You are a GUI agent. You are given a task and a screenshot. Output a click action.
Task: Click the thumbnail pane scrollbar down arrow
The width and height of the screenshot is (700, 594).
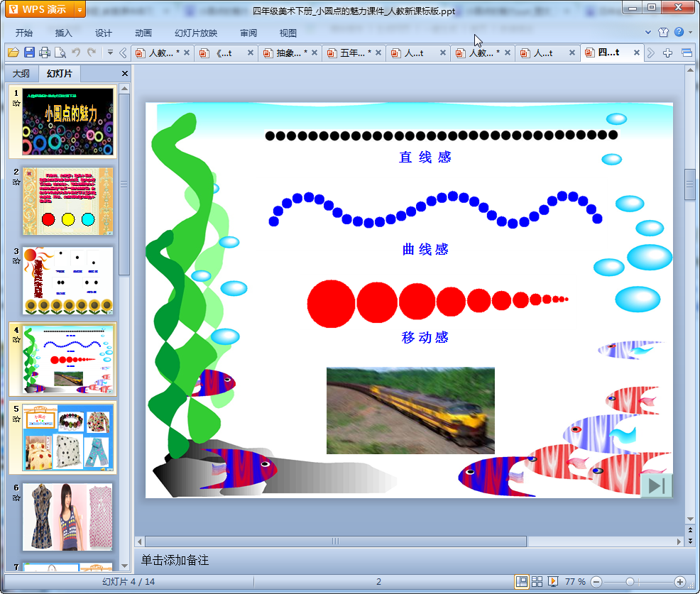(124, 566)
